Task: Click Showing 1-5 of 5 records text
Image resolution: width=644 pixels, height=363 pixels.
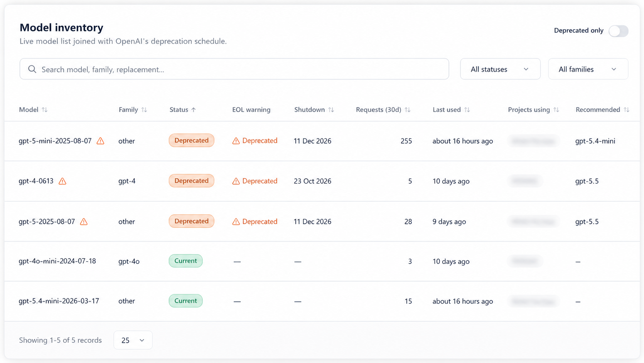Action: click(x=61, y=340)
